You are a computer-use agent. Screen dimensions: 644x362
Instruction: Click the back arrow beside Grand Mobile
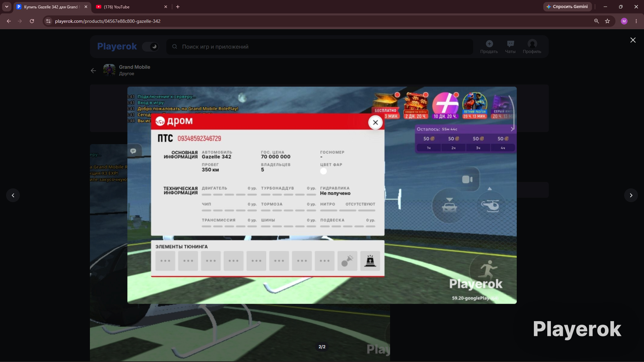tap(93, 71)
